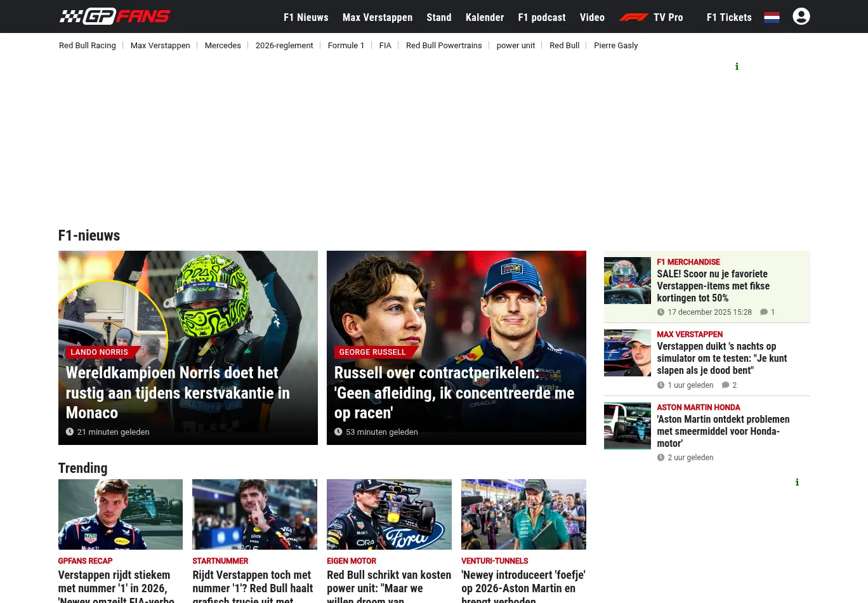Click comment icon on merchandise sale article
The height and width of the screenshot is (603, 868).
point(764,312)
